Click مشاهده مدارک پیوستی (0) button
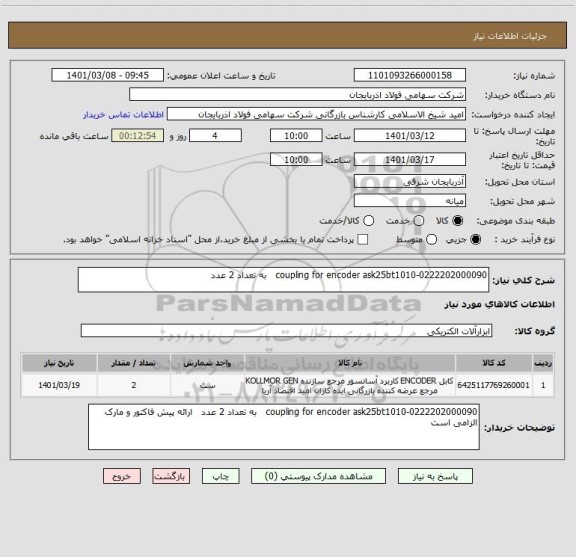 click(318, 476)
